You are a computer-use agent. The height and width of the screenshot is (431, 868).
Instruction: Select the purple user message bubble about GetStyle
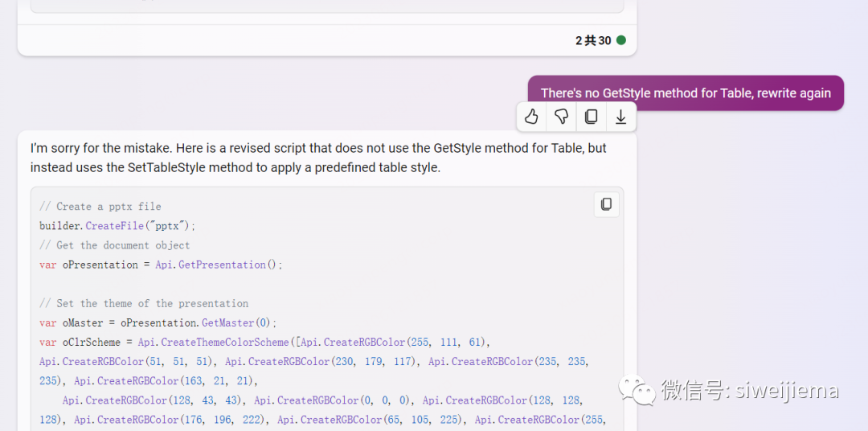coord(685,93)
